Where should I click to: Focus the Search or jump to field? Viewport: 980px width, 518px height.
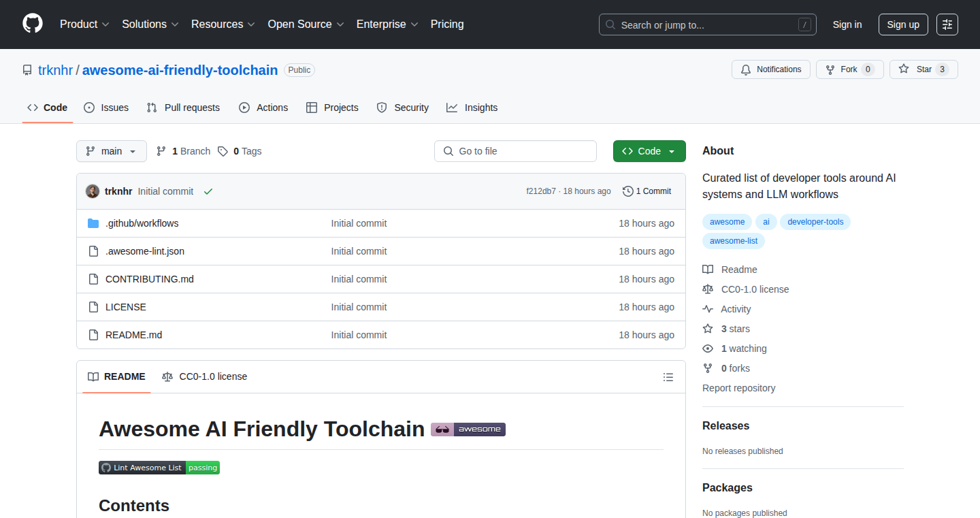tap(708, 25)
